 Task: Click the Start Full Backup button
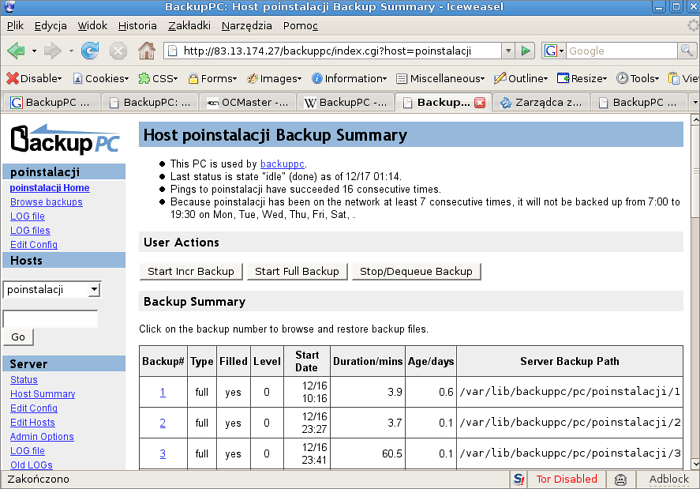(x=296, y=271)
